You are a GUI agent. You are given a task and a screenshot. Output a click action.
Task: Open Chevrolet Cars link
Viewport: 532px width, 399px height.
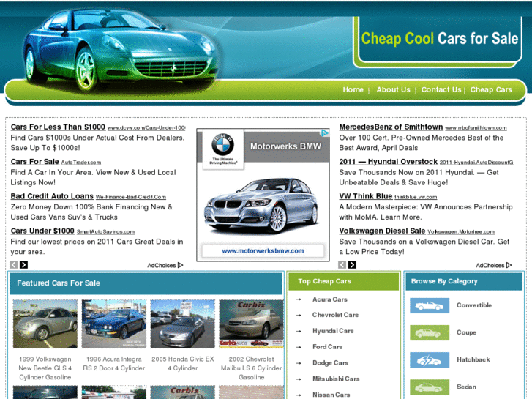pos(335,315)
